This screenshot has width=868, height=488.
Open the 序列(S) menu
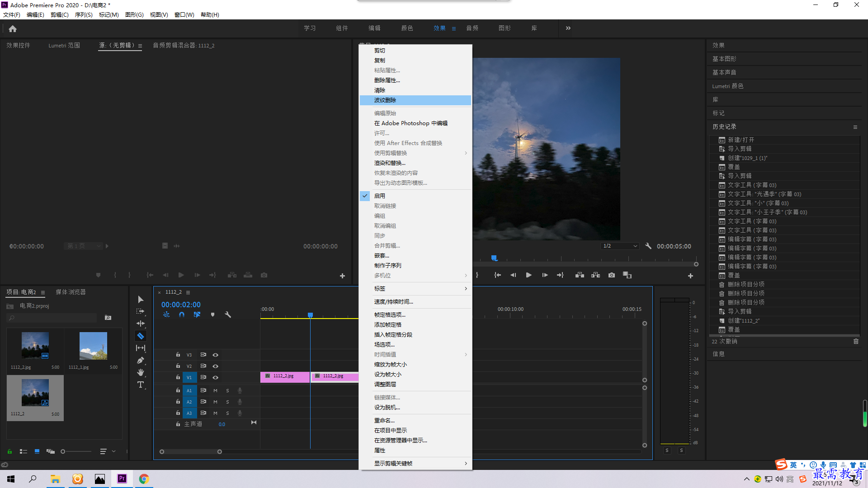click(x=84, y=14)
